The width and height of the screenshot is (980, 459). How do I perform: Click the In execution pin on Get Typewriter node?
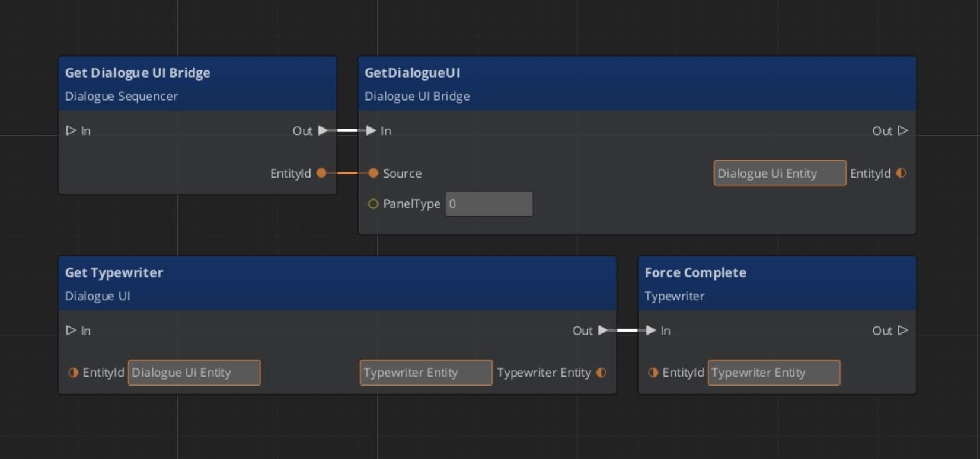pos(71,330)
